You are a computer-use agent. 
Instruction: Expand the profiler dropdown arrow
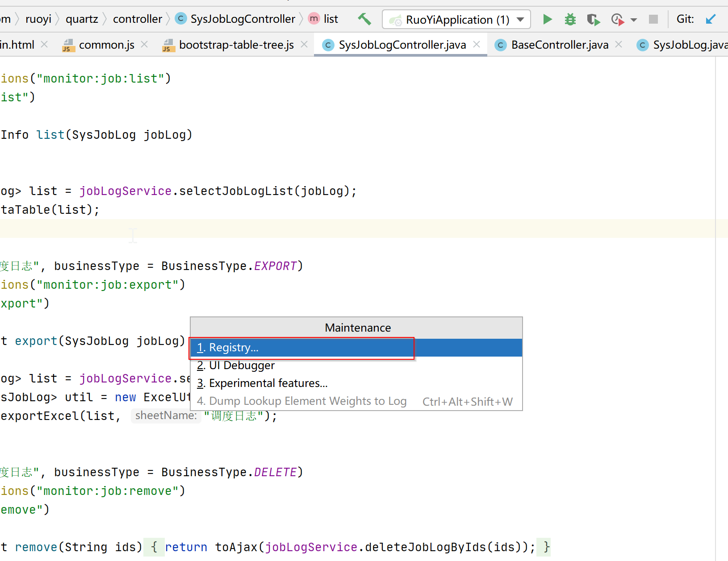[633, 20]
